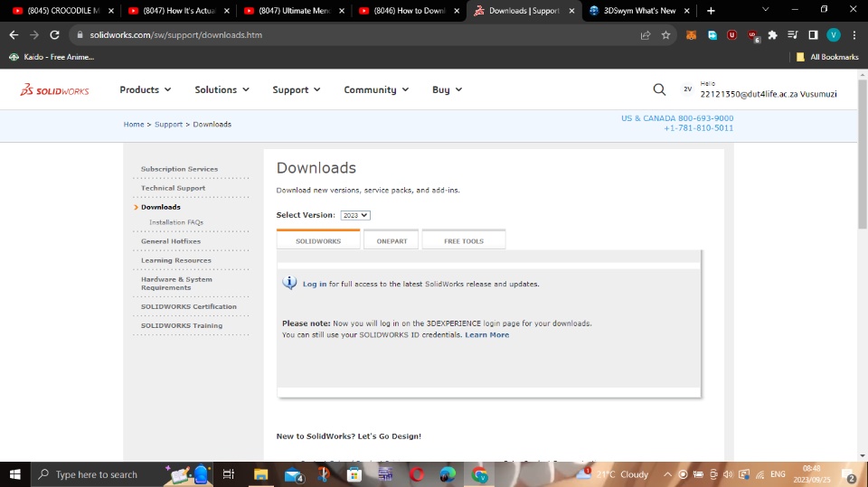Image resolution: width=868 pixels, height=487 pixels.
Task: Click the ENG language indicator
Action: coord(778,474)
